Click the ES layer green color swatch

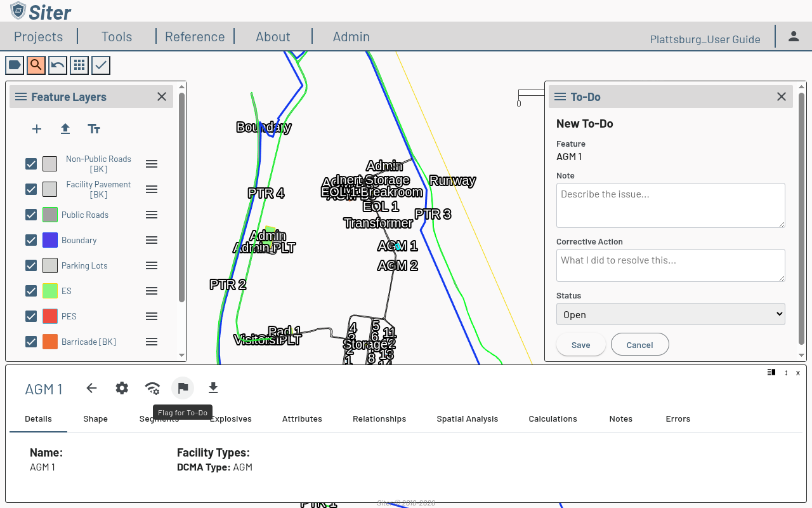pyautogui.click(x=50, y=291)
